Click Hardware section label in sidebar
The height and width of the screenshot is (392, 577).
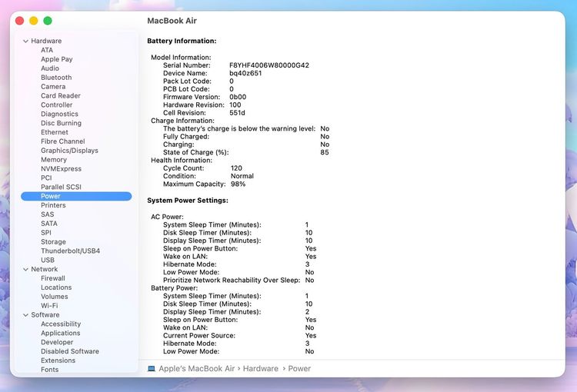tap(46, 41)
